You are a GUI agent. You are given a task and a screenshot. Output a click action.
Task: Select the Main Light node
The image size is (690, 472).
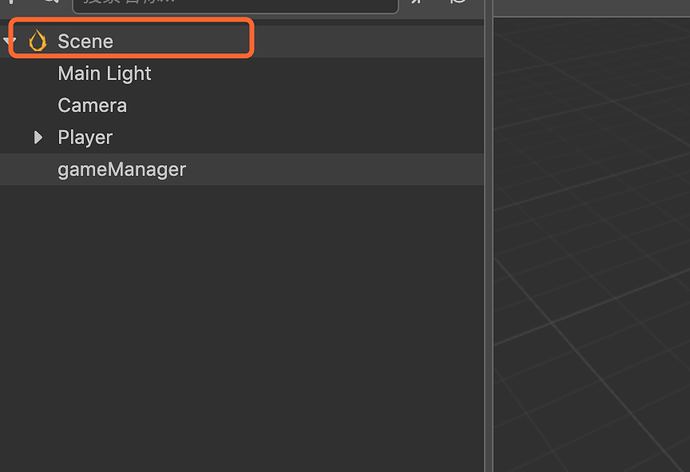pyautogui.click(x=104, y=73)
